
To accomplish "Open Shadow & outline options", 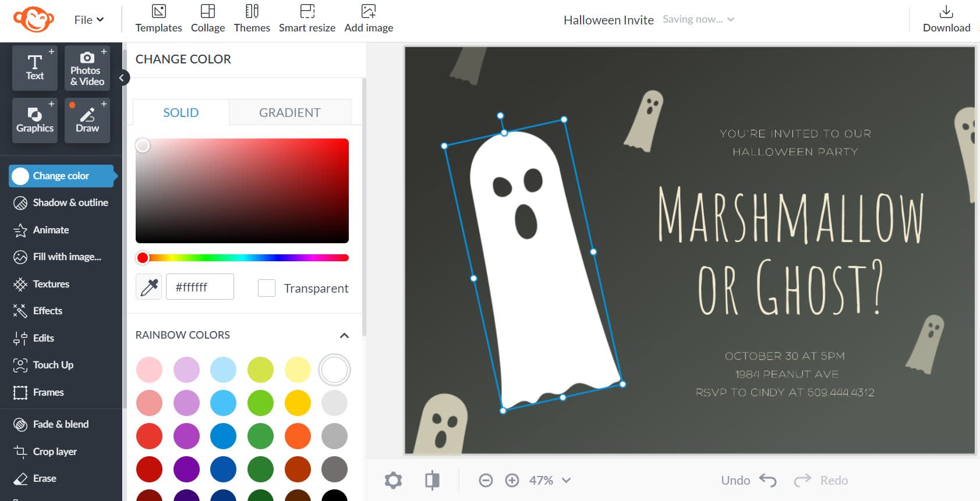I will click(x=61, y=202).
